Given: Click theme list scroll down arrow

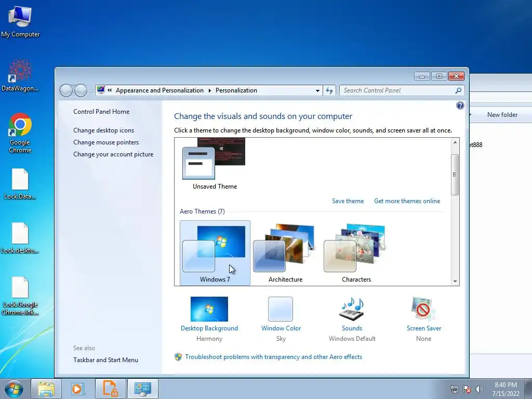Looking at the screenshot, I should 455,281.
